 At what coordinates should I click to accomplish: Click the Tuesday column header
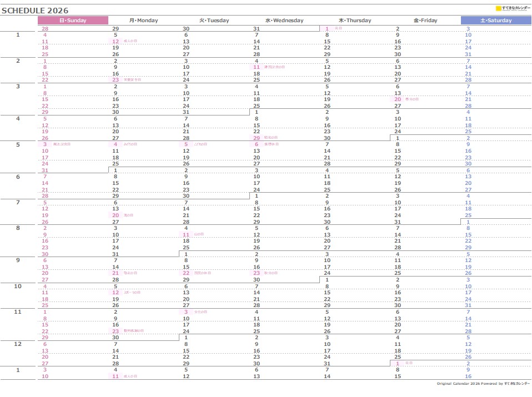(214, 21)
